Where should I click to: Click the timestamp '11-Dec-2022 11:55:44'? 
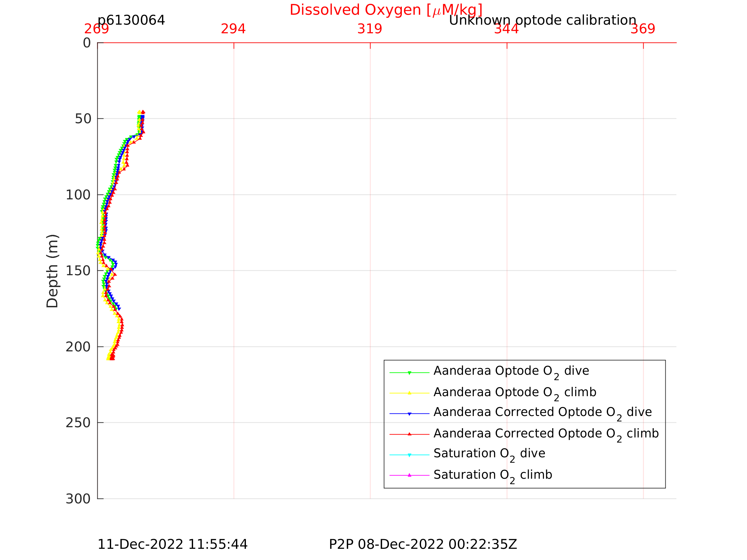click(173, 544)
